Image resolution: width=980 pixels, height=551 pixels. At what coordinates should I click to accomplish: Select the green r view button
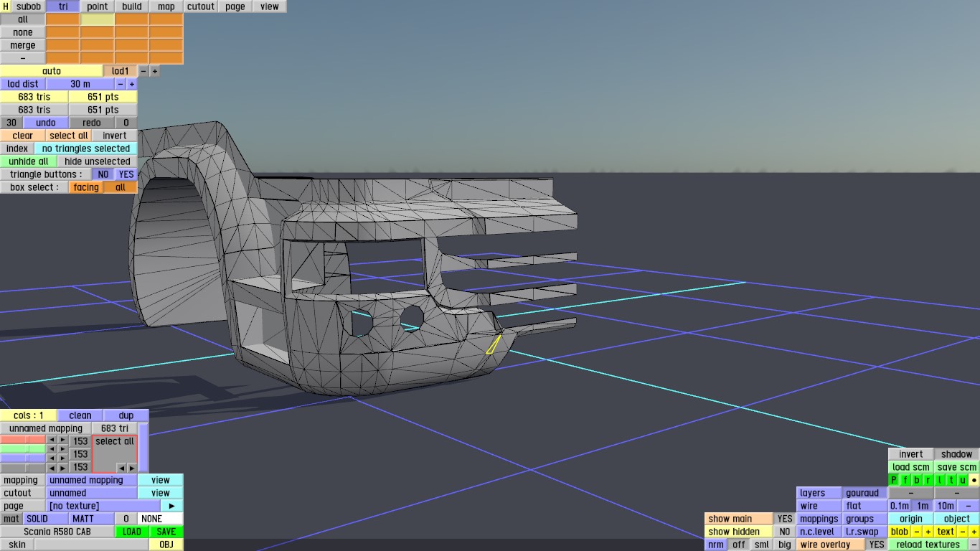[x=928, y=480]
